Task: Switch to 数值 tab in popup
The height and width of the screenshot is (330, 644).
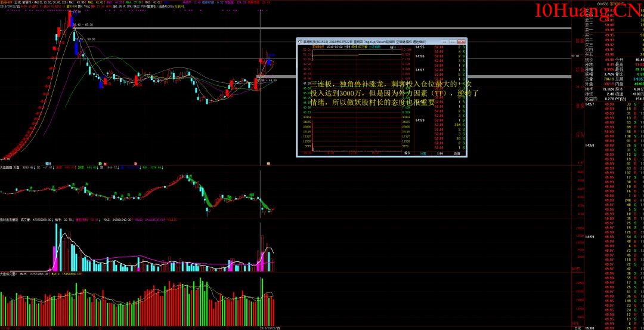Action: 457,153
